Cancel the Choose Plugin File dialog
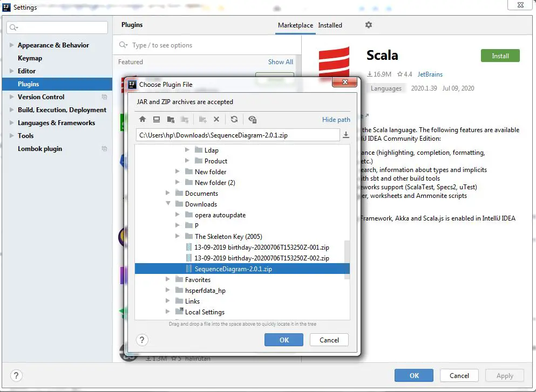The image size is (536, 392). point(329,340)
